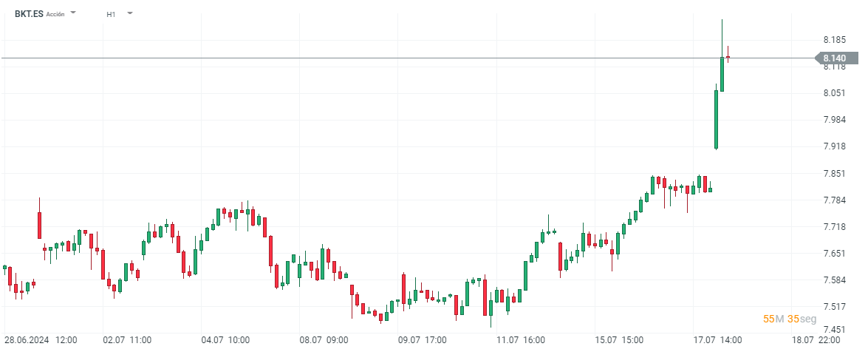
Task: Click the 8.185 price axis label
Action: (834, 40)
